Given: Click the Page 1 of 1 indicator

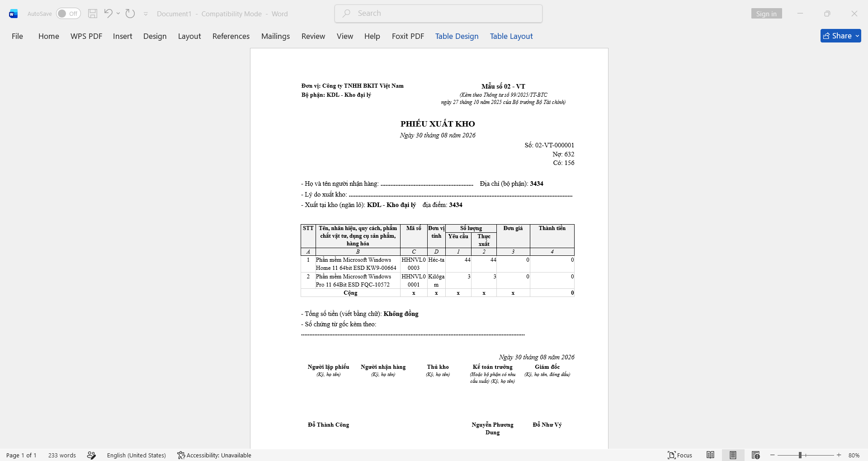Looking at the screenshot, I should click(x=21, y=455).
